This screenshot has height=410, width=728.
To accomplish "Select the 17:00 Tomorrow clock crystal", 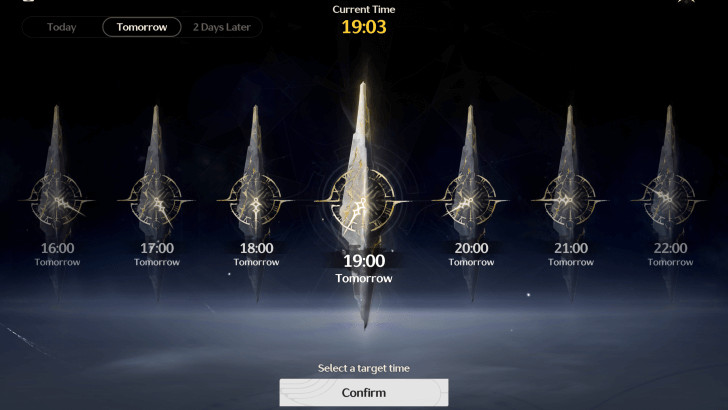I will coord(156,201).
